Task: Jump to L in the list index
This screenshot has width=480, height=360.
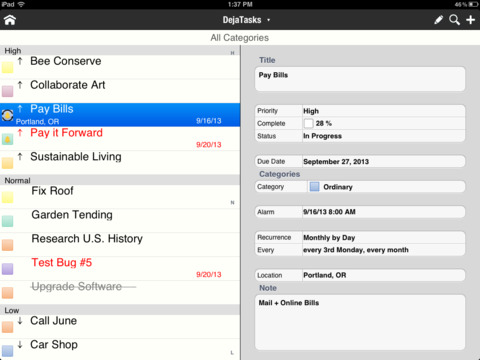Action: 232,352
